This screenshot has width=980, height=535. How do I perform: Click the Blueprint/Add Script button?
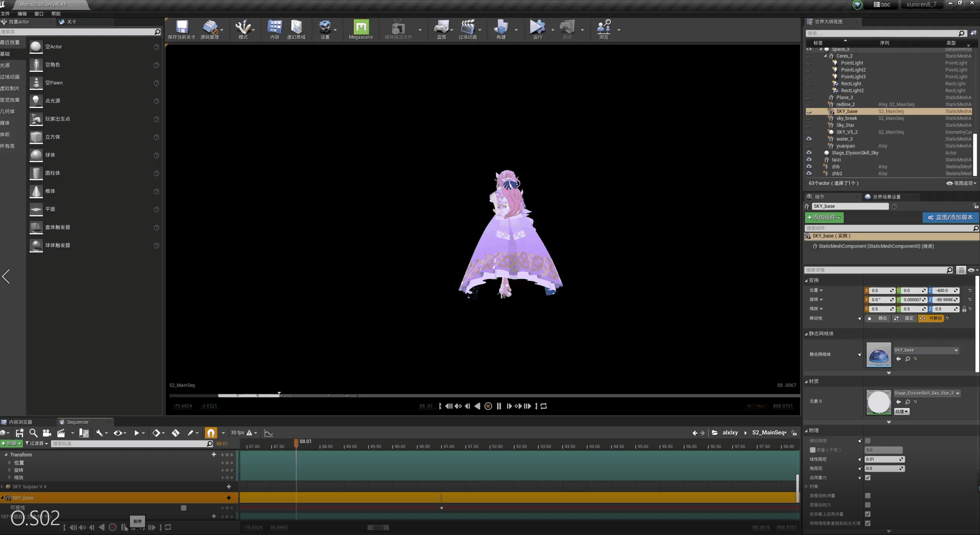click(950, 217)
